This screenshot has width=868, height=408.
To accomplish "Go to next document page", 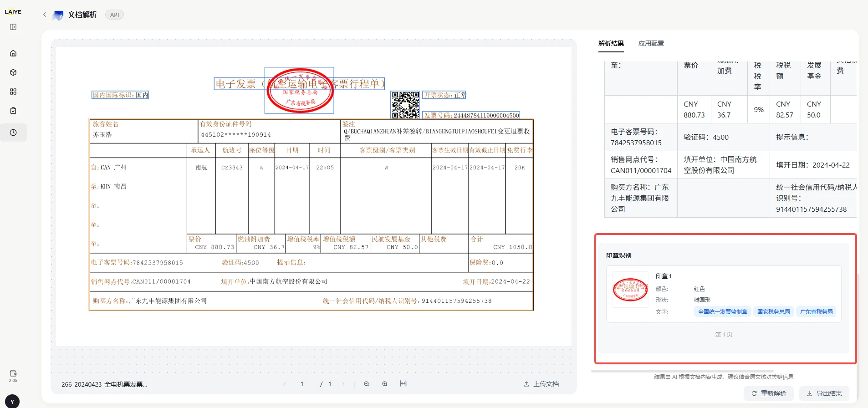I will tap(343, 384).
